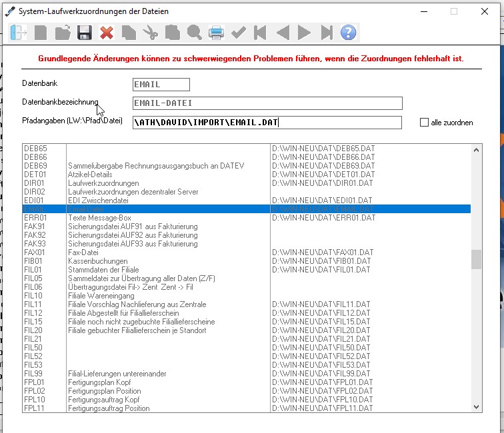The height and width of the screenshot is (433, 504).
Task: Print using the printer icon
Action: [216, 33]
